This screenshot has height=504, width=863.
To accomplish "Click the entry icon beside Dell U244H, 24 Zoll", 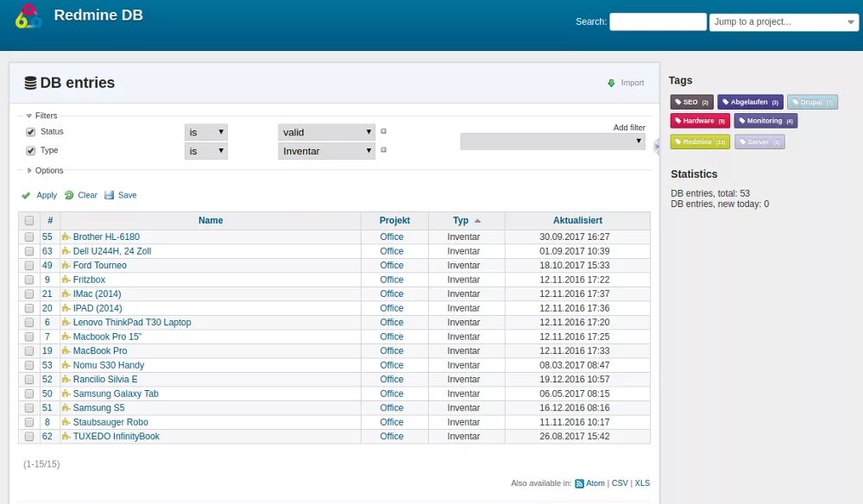I will tap(66, 251).
